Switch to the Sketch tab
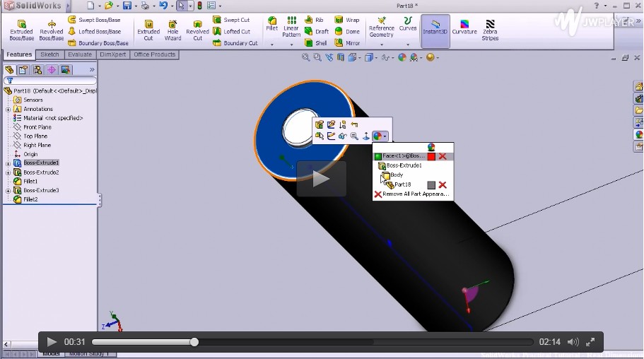 [x=49, y=54]
